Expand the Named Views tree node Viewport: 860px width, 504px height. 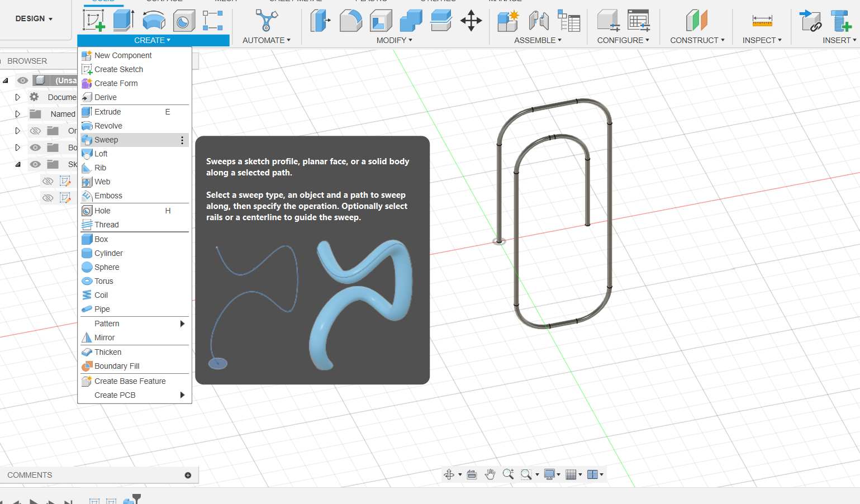tap(17, 114)
